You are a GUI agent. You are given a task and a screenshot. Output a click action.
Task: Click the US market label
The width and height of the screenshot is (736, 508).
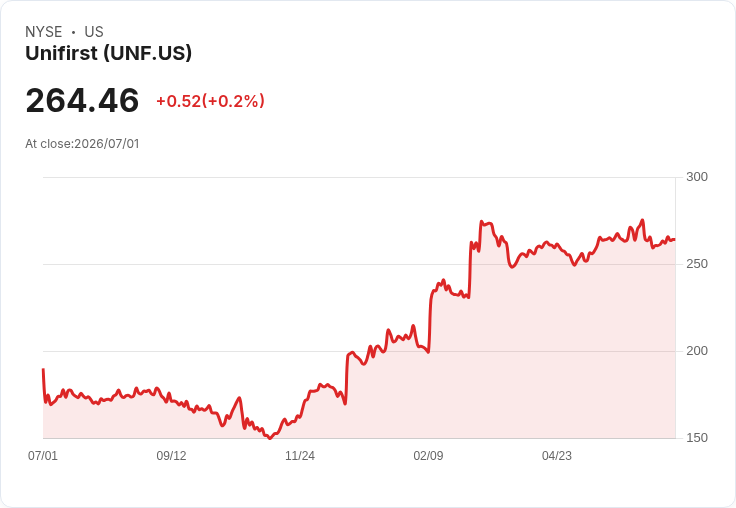click(x=94, y=32)
